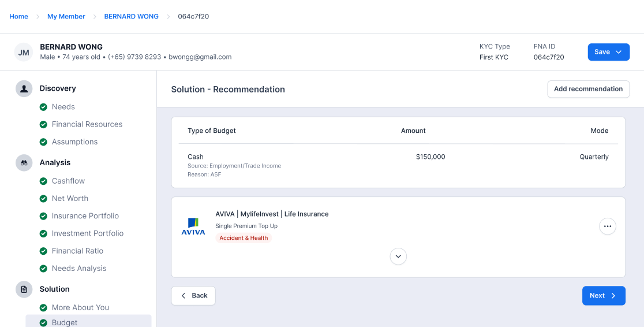This screenshot has height=327, width=644.
Task: Open the Solution section document icon
Action: point(24,289)
